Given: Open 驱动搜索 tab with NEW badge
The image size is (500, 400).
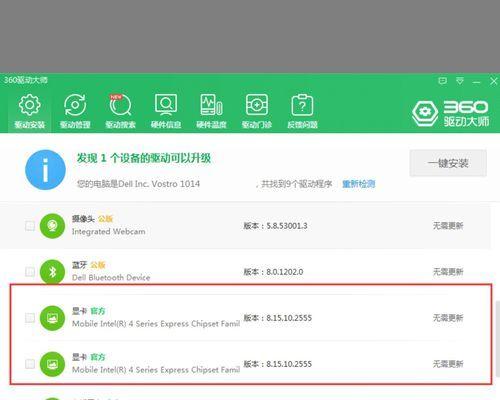Looking at the screenshot, I should (120, 111).
